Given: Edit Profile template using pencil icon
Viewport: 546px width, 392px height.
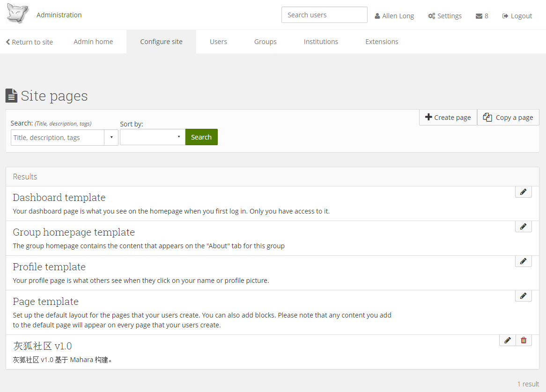Looking at the screenshot, I should (523, 261).
